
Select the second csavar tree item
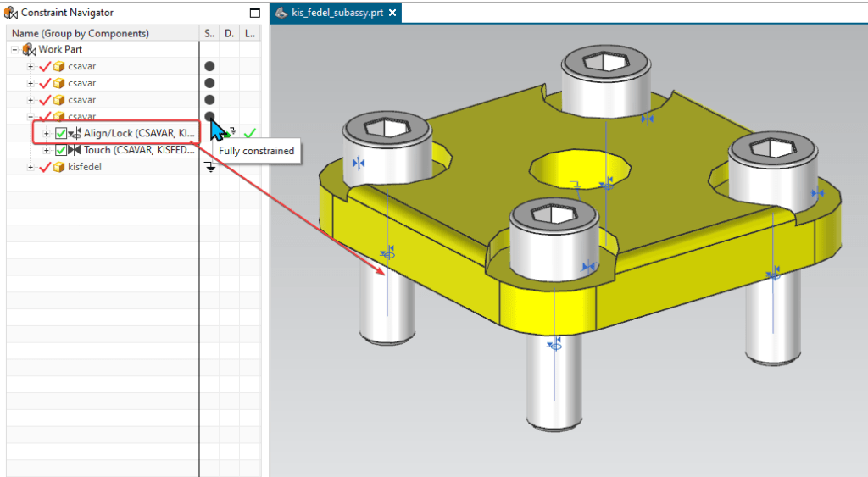(81, 83)
